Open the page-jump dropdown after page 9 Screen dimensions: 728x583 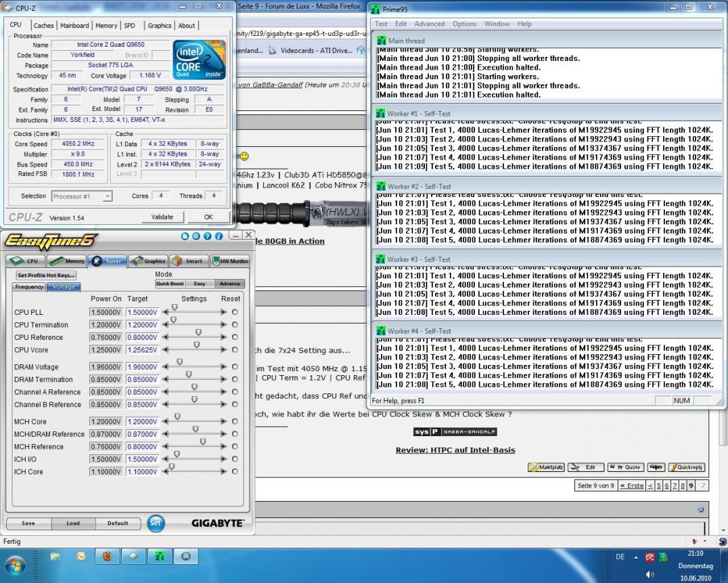tap(702, 486)
